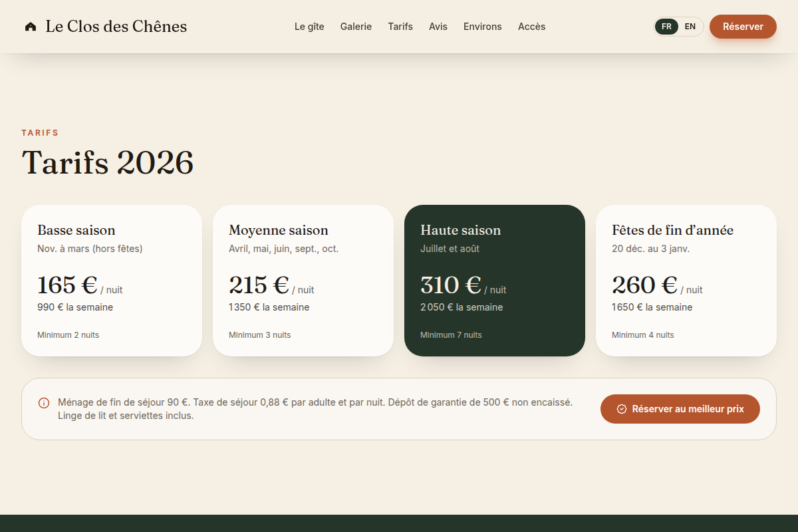798x532 pixels.
Task: Click the Minimum 4 nuits text
Action: 643,335
